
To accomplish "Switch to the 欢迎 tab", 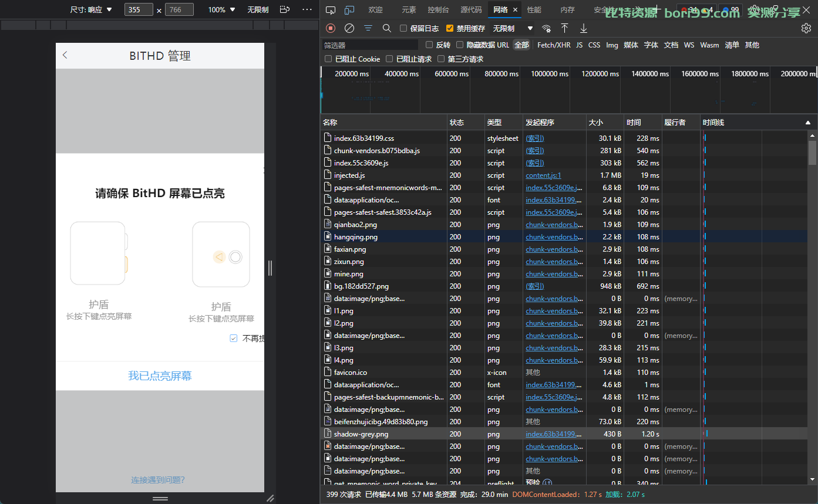I will point(375,10).
